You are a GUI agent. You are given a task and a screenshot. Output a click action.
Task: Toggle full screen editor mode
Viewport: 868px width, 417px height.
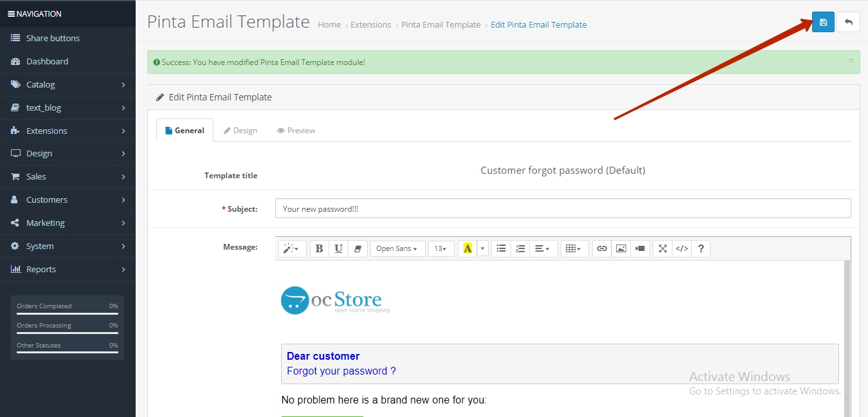[x=662, y=248]
